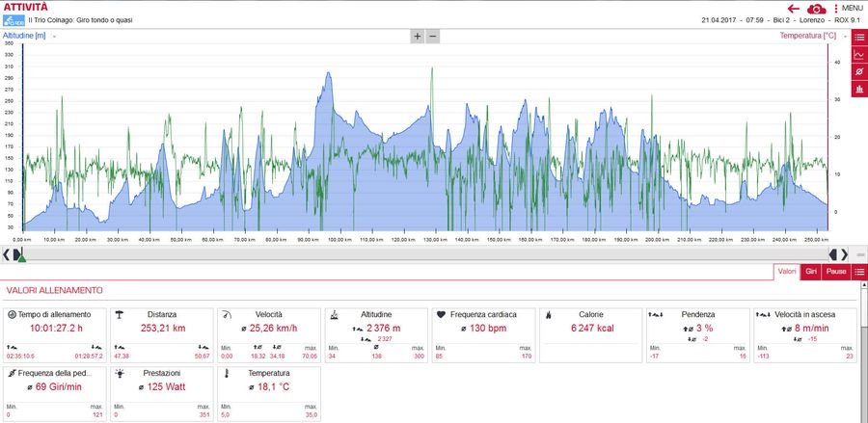868x423 pixels.
Task: Click the VALORI ALLENAMENTO section header
Action: pos(55,290)
